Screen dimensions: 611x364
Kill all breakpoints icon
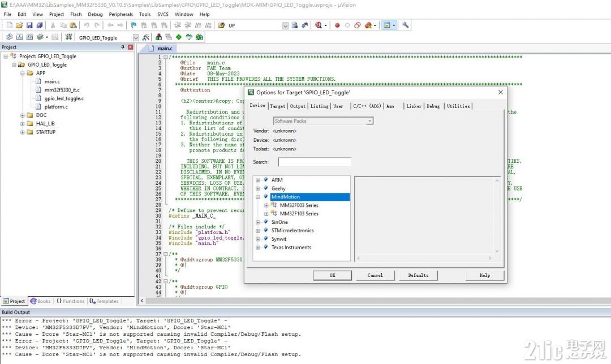[368, 25]
